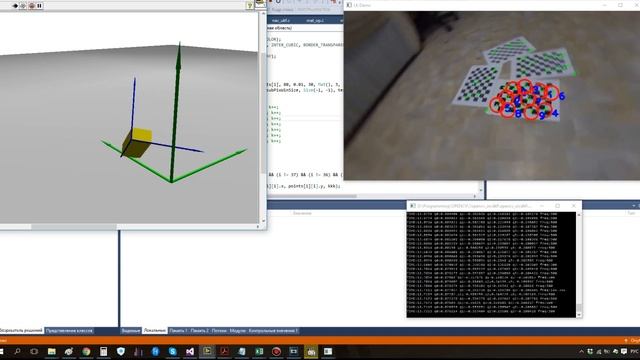Image resolution: width=640 pixels, height=360 pixels.
Task: Close the black console window
Action: tap(573, 206)
